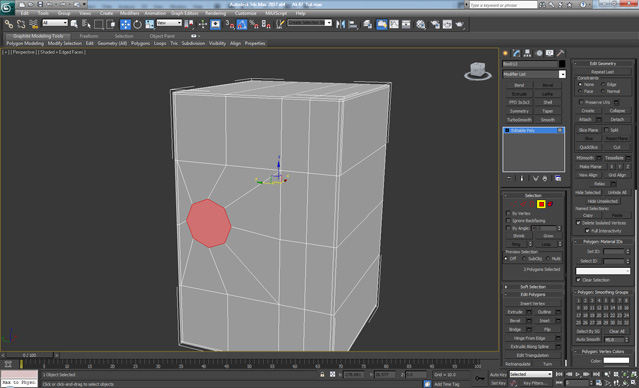Screen dimensions: 639x388
Task: Open the Display command panel tab
Action: pos(550,53)
